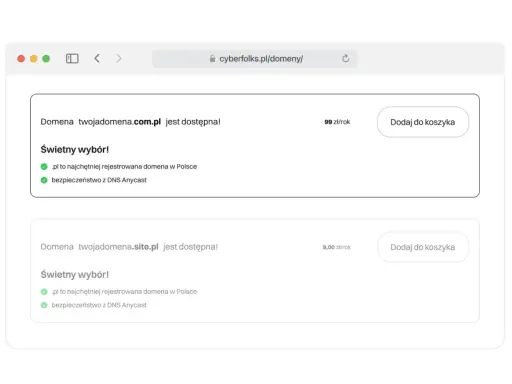
Task: Click the 'Świetny wybór!' heading in the com.pl card
Action: pos(75,150)
